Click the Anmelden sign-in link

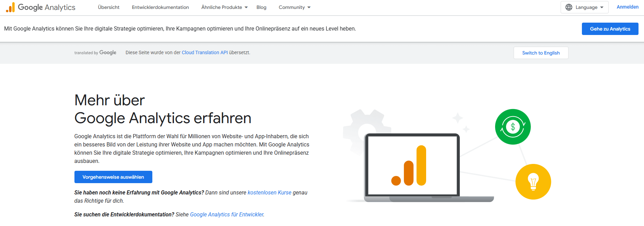(627, 7)
